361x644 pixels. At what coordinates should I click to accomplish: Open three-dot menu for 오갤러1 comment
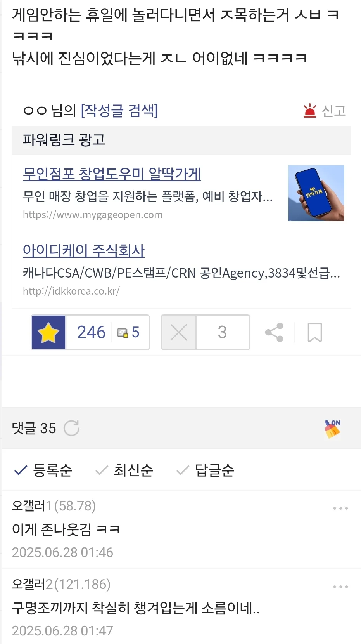340,508
